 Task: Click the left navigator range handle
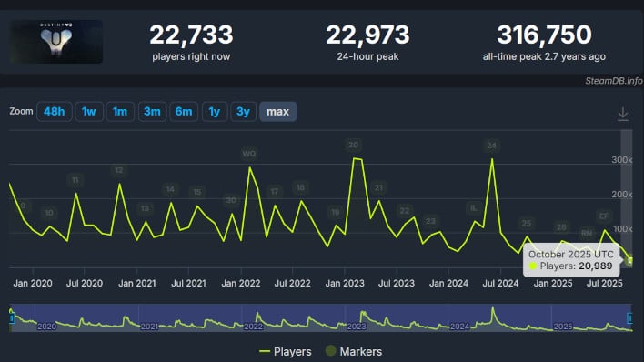tap(12, 317)
